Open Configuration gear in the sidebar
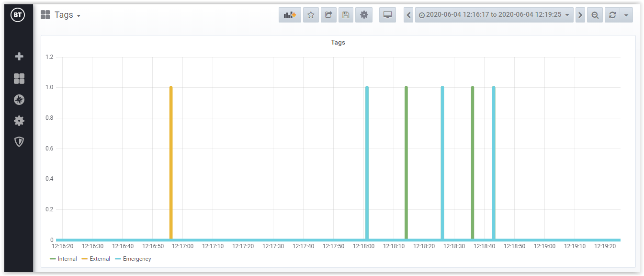644x276 pixels. tap(19, 121)
